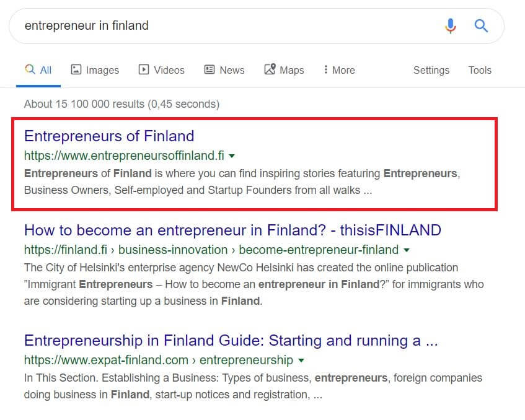Expand the arrow next to expat-finland.com entrepreneurship
The width and height of the screenshot is (525, 420).
click(301, 361)
